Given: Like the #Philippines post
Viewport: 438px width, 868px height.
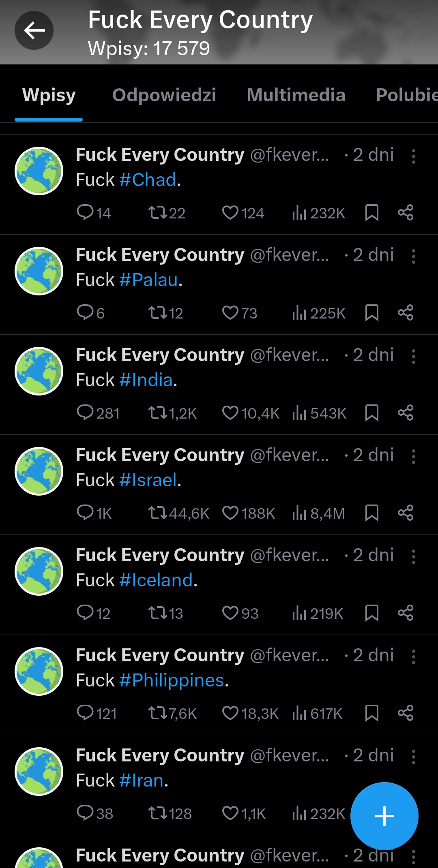Looking at the screenshot, I should pyautogui.click(x=230, y=713).
